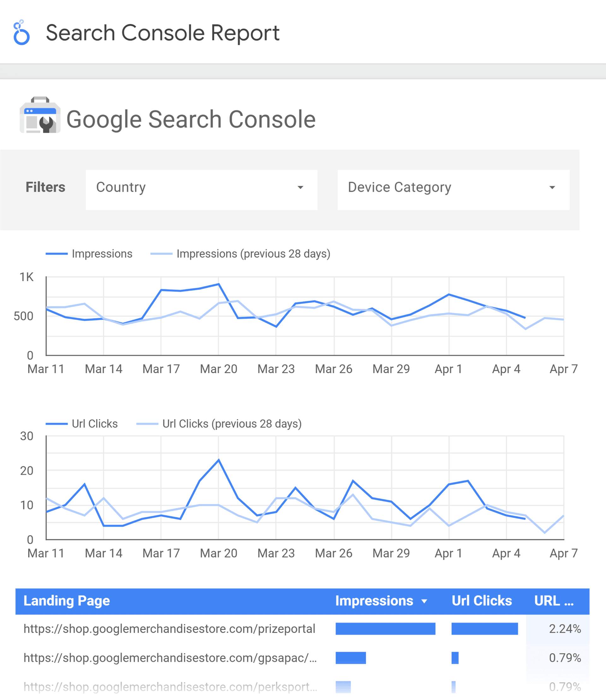Click the Impressions peak at Mar 20
This screenshot has height=700, width=606.
click(x=219, y=284)
